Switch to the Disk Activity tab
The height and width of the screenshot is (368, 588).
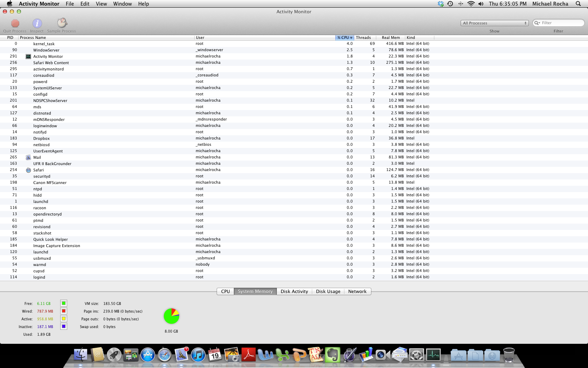(294, 292)
